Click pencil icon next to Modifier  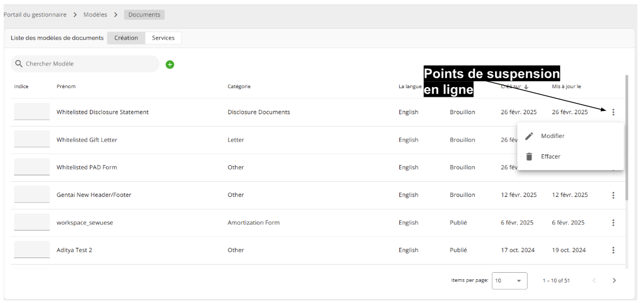[x=529, y=136]
